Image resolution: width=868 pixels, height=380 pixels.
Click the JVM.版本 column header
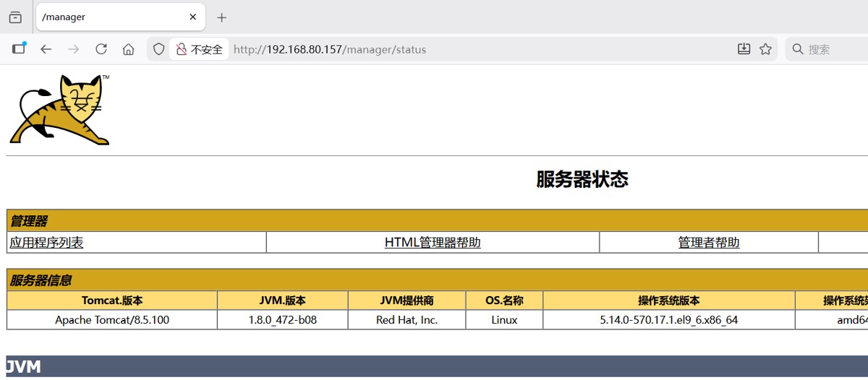pyautogui.click(x=283, y=301)
